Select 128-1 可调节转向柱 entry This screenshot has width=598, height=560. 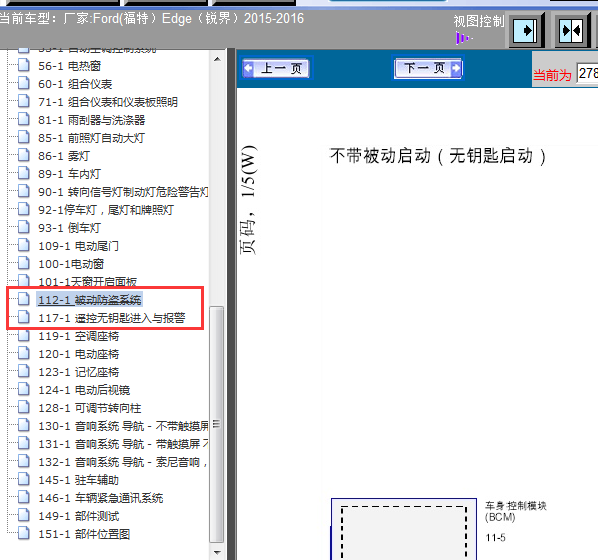click(x=90, y=408)
